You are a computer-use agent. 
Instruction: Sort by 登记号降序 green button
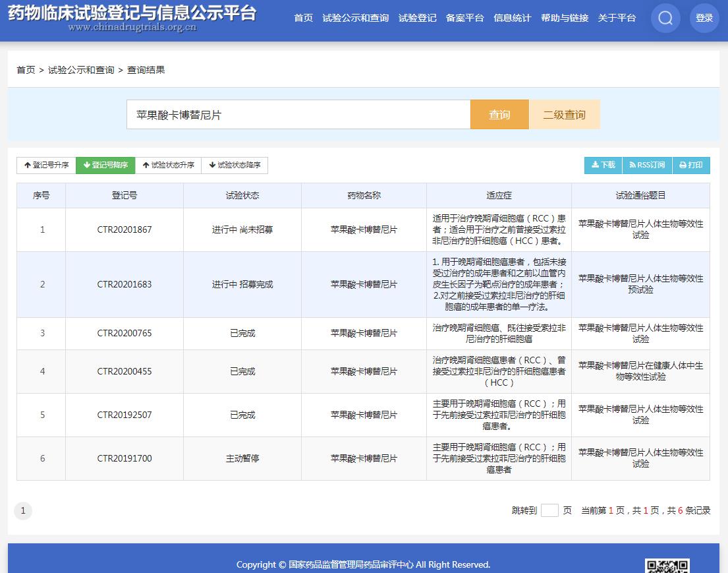105,165
